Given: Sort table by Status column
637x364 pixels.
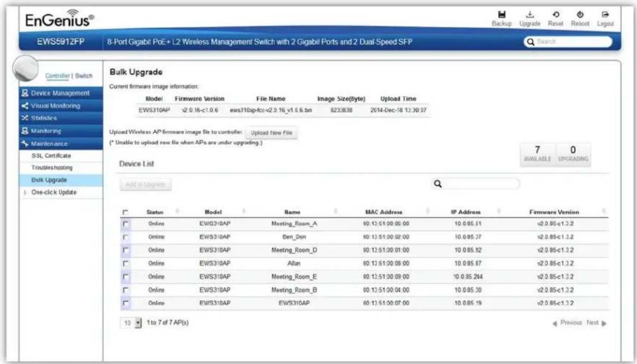Looking at the screenshot, I should coord(155,212).
